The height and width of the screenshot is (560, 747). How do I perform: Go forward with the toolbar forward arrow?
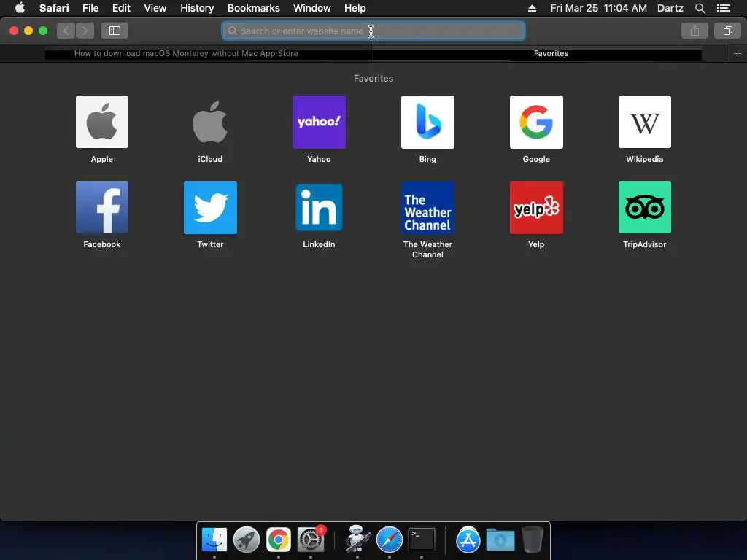pos(85,31)
